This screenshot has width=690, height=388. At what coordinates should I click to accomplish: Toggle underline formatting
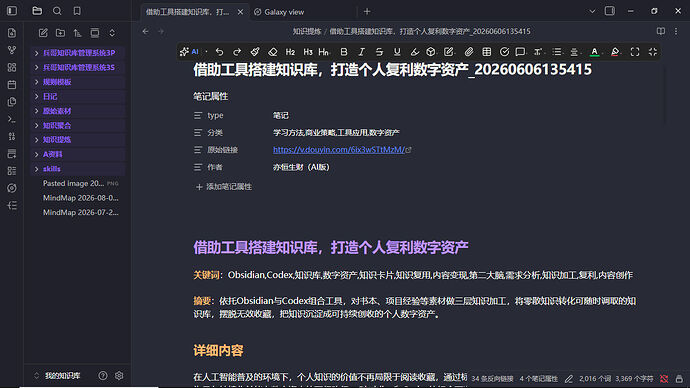[397, 52]
